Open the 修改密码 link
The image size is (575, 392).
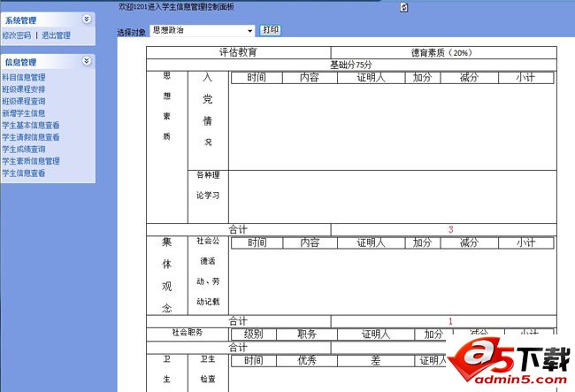(17, 35)
